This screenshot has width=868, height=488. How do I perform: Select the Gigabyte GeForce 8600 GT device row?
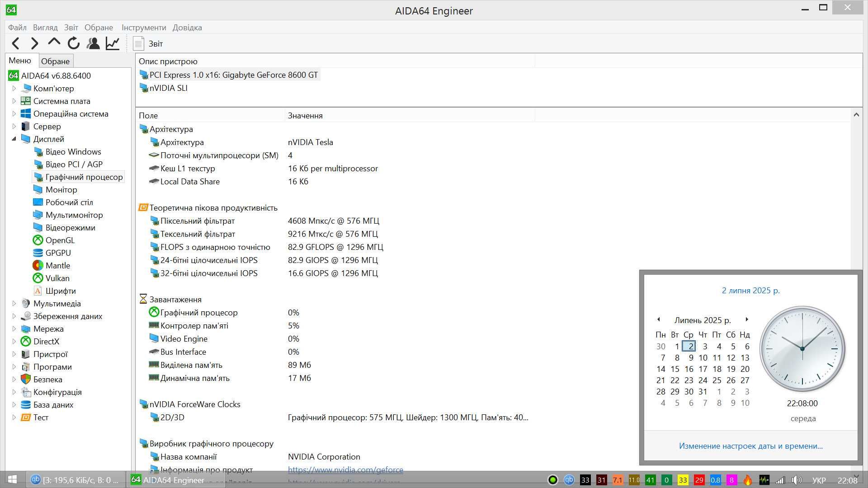click(229, 75)
